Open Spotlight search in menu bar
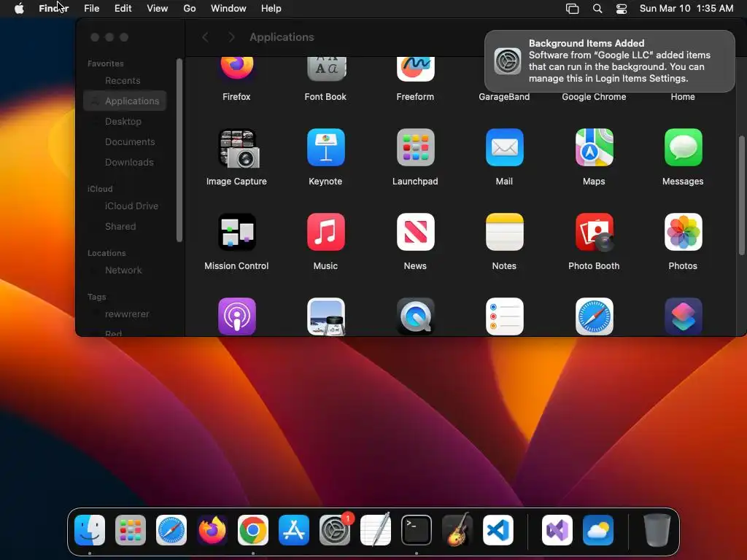The image size is (747, 560). 597,9
